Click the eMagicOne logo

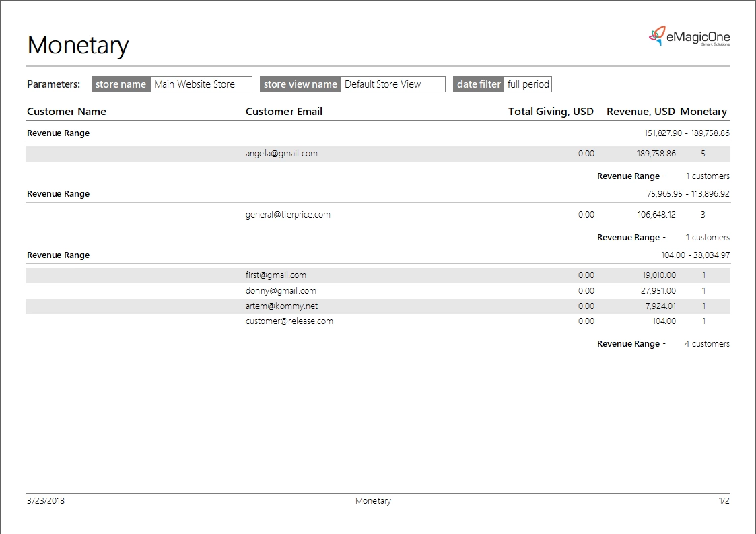coord(689,36)
